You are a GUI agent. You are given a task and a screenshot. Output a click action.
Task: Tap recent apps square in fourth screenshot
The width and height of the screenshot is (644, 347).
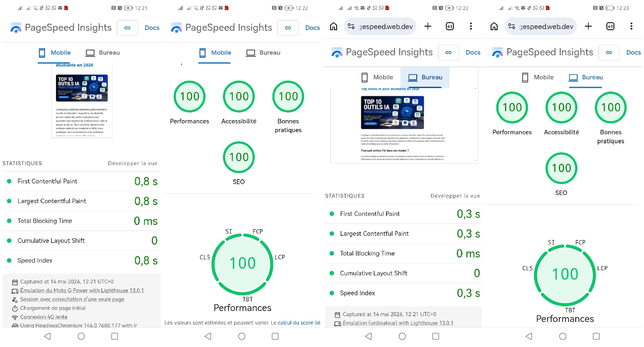click(x=596, y=336)
